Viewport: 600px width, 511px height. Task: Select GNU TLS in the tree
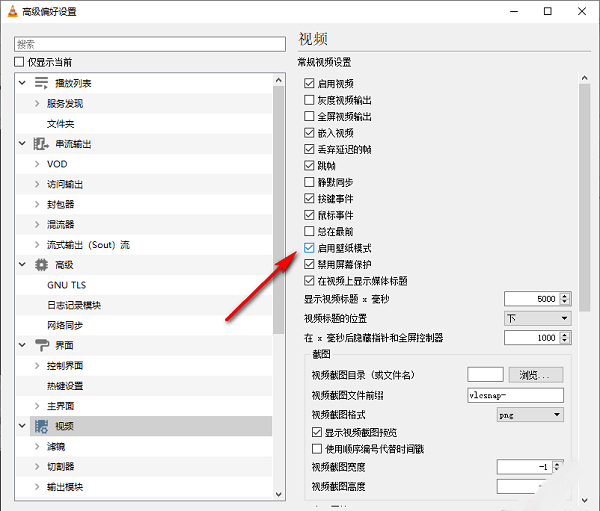[x=67, y=285]
